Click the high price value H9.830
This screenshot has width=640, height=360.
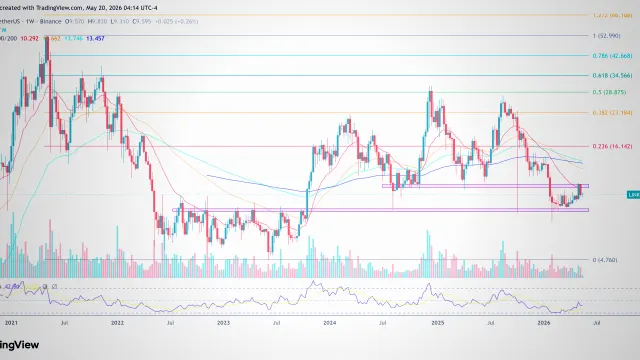point(98,21)
